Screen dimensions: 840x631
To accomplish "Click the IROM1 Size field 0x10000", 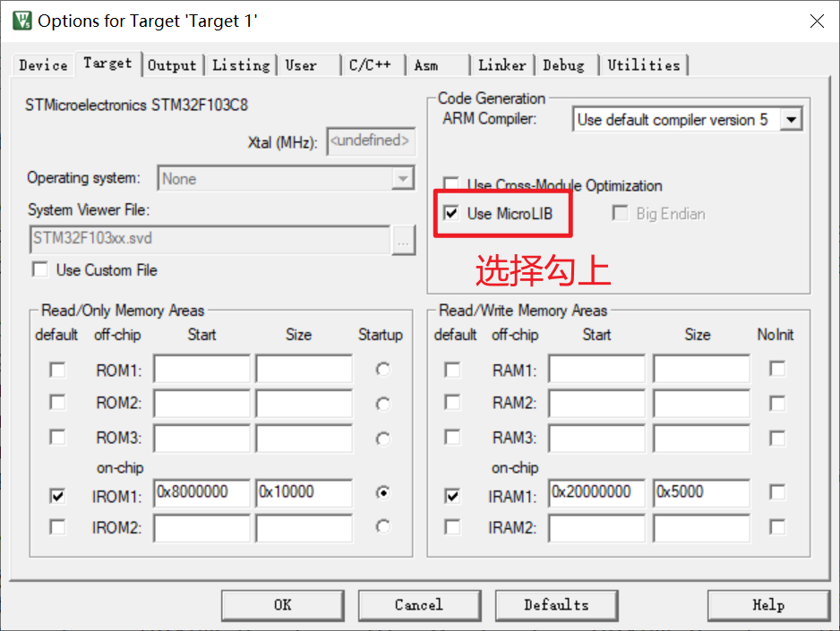I will (304, 493).
